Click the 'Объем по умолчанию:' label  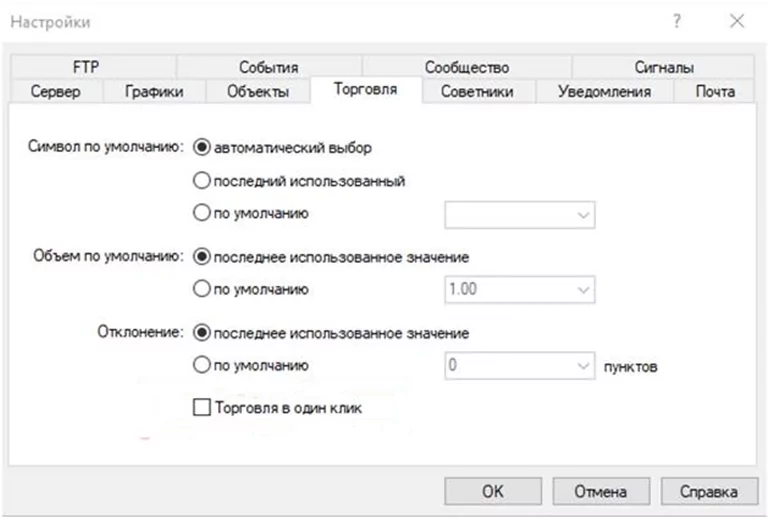(108, 256)
